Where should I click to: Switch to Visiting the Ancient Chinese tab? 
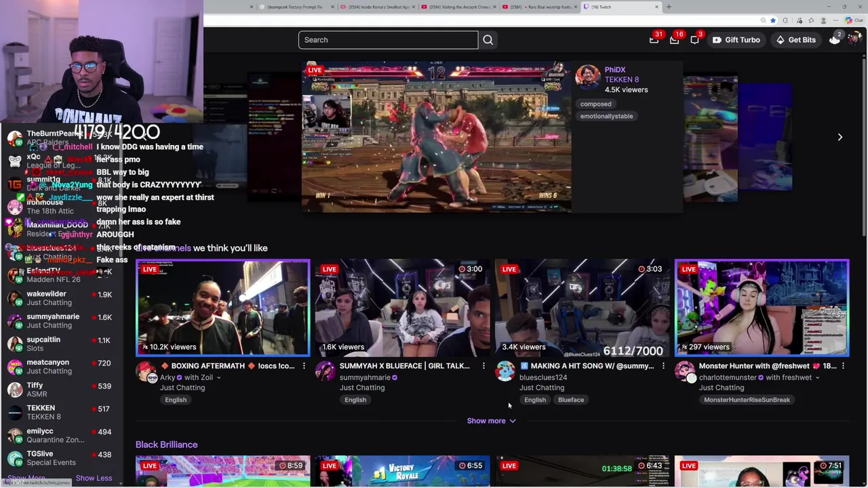[x=460, y=7]
